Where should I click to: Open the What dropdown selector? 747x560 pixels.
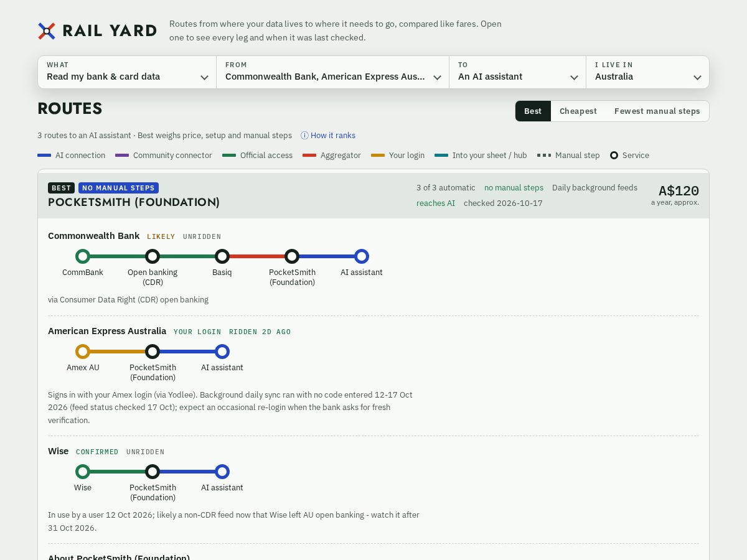click(x=127, y=72)
